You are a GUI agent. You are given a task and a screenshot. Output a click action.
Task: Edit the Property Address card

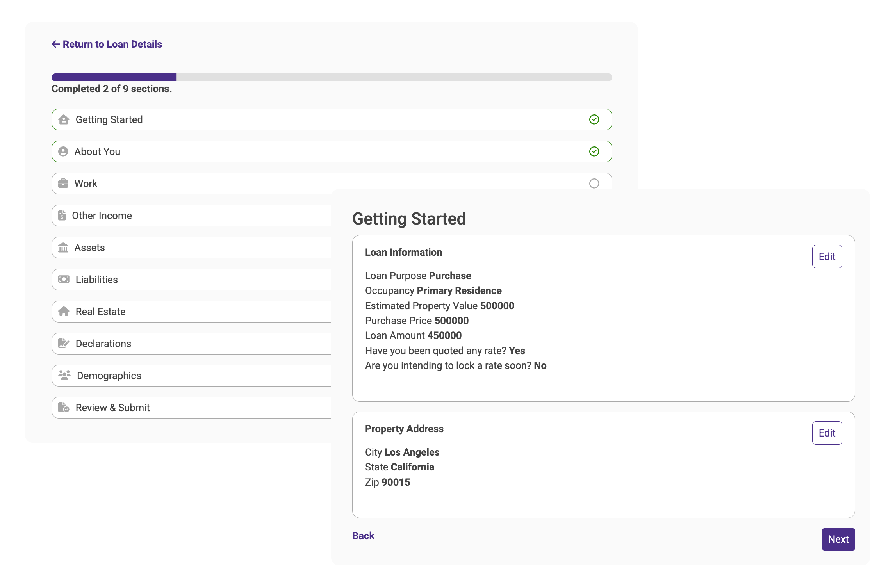point(827,433)
